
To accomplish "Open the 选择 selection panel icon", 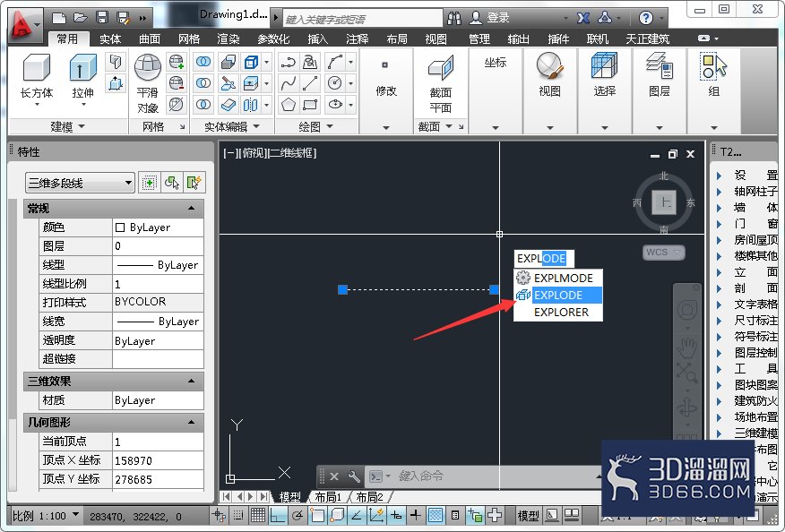I will [604, 74].
